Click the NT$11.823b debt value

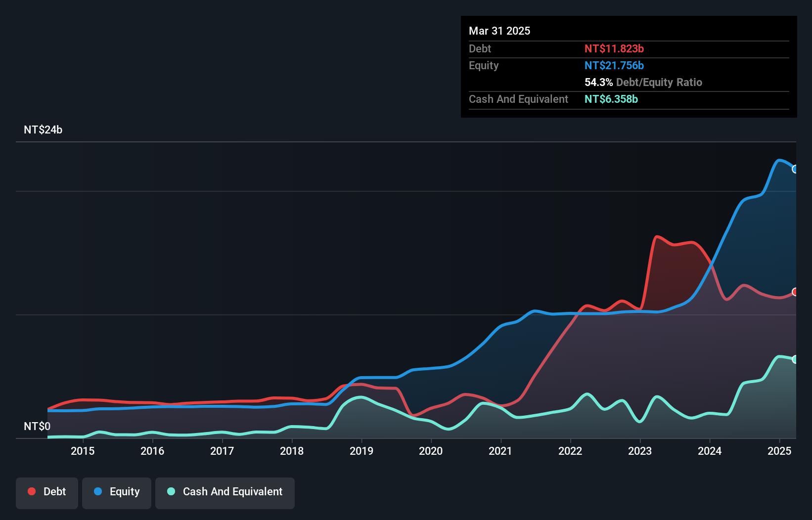(614, 48)
